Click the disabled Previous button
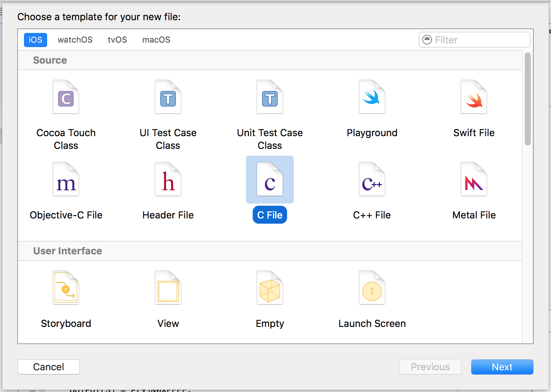The image size is (551, 392). point(430,367)
